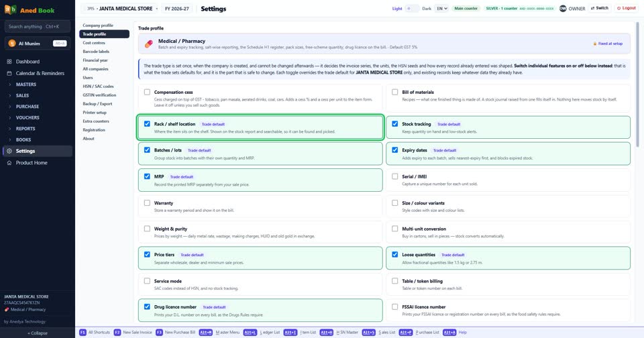Open the Printer setup link
Screen dimensions: 644x338
(104, 112)
